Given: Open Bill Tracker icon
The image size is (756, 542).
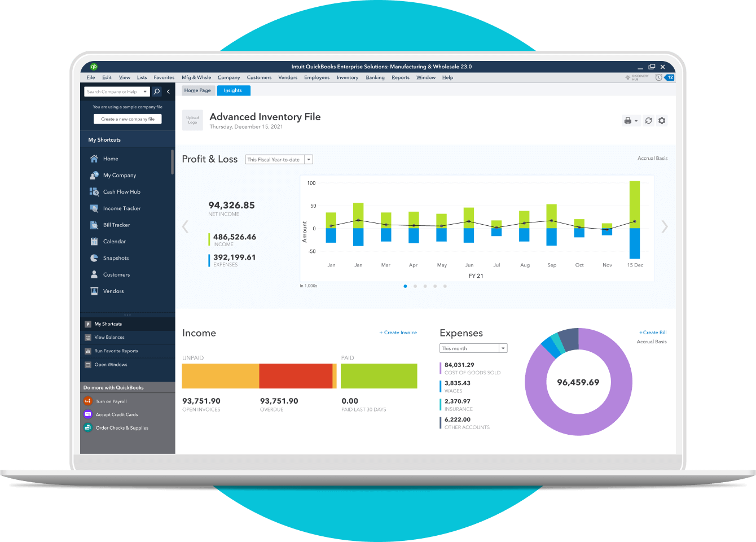Looking at the screenshot, I should tap(94, 225).
